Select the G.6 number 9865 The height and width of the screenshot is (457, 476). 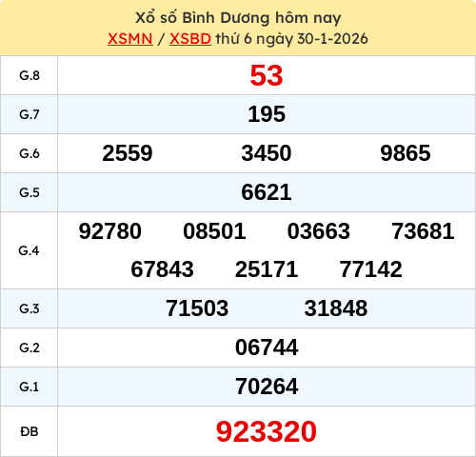(x=406, y=153)
